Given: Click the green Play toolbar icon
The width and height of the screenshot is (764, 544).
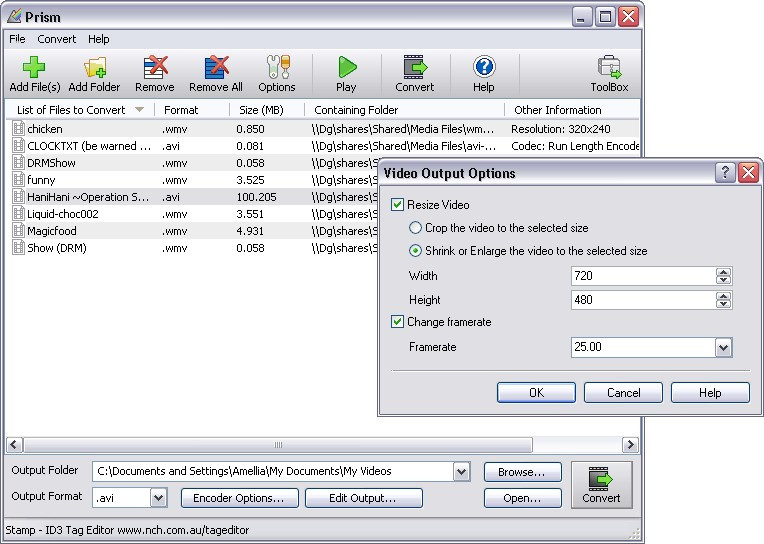Looking at the screenshot, I should (x=346, y=67).
